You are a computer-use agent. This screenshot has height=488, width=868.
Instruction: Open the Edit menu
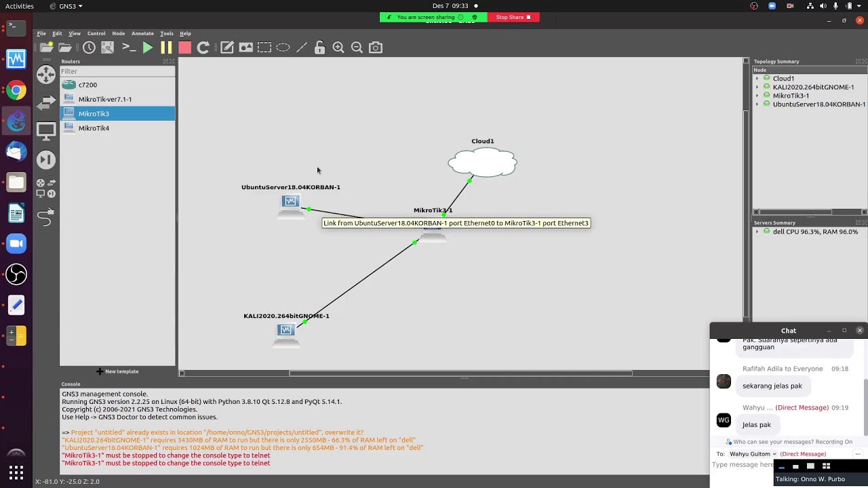[57, 33]
